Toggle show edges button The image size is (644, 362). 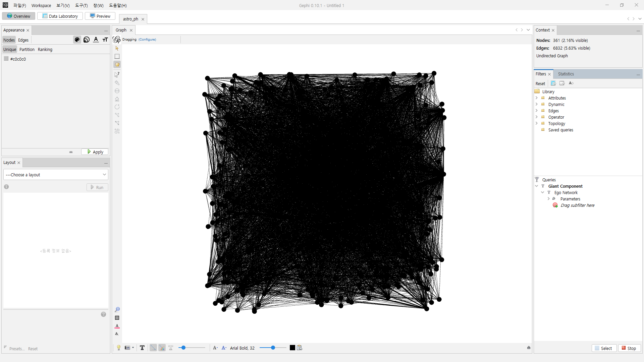pos(153,348)
